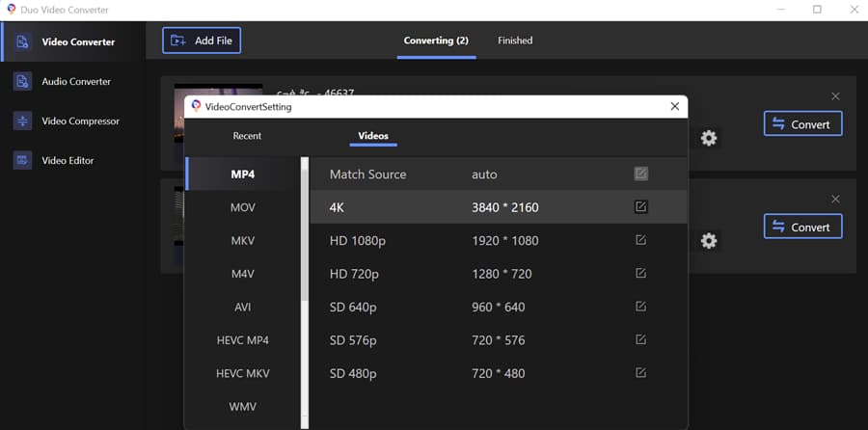Click the Video Converter sidebar icon
This screenshot has height=430, width=868.
[22, 42]
